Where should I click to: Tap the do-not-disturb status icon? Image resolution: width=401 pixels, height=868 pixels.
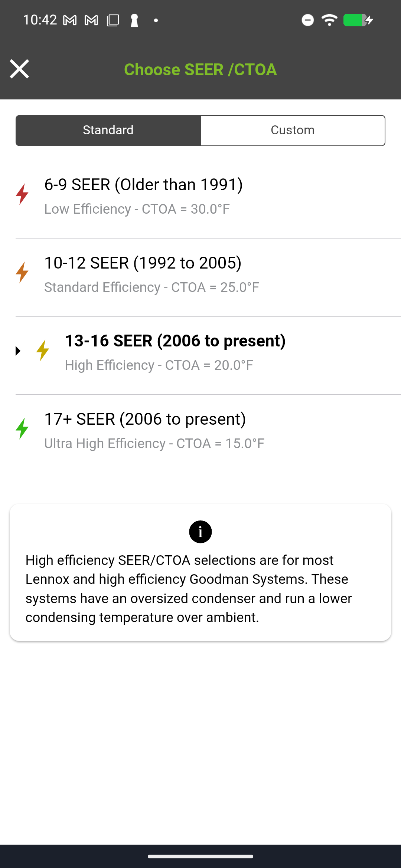coord(307,20)
